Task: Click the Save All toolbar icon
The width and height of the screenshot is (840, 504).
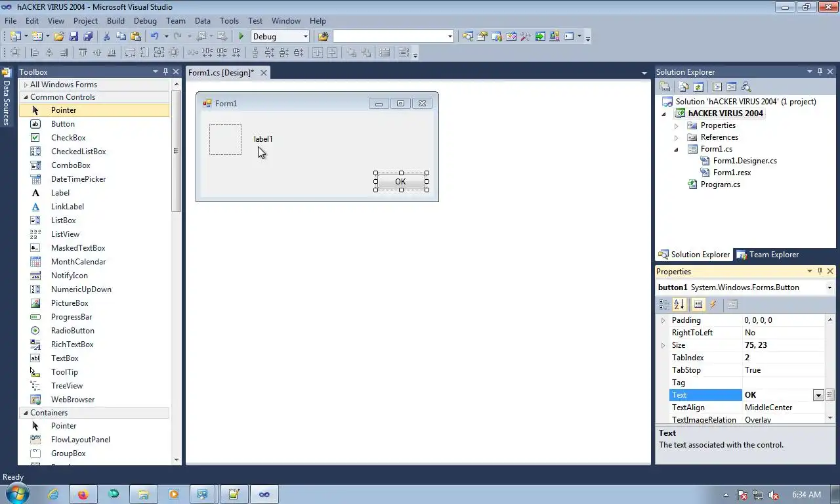Action: click(88, 36)
